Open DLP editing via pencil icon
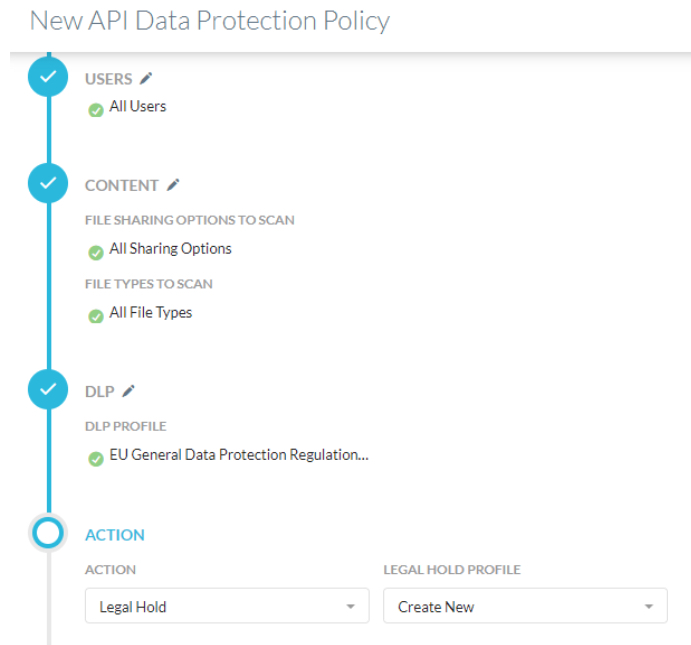Image resolution: width=691 pixels, height=645 pixels. pyautogui.click(x=128, y=391)
